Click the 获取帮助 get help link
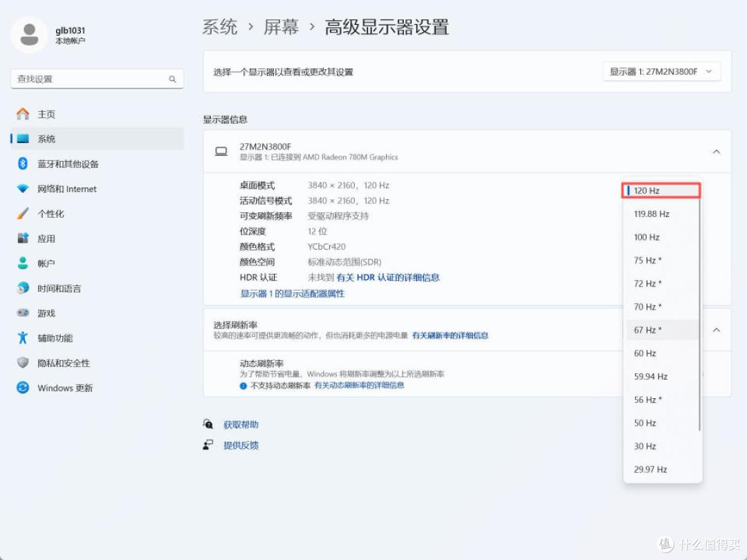 click(241, 424)
